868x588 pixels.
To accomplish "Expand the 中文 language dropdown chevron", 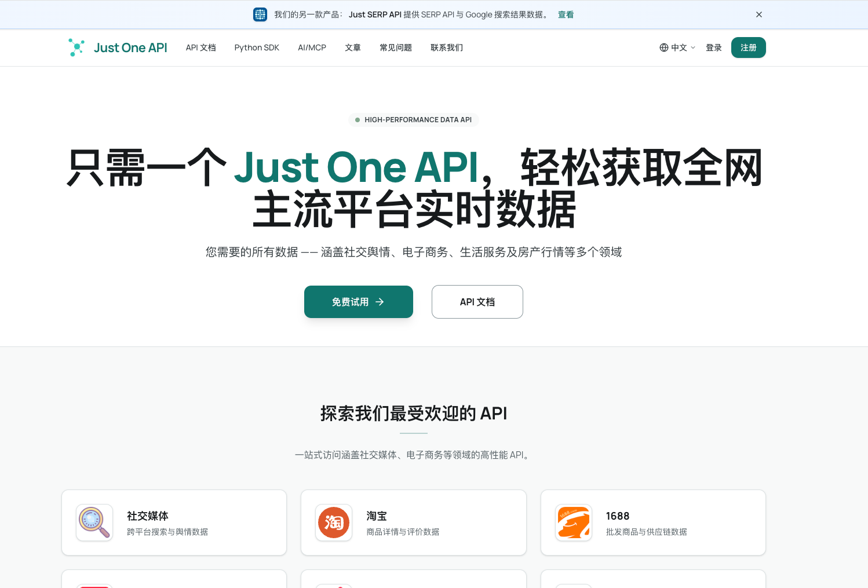I will click(693, 48).
